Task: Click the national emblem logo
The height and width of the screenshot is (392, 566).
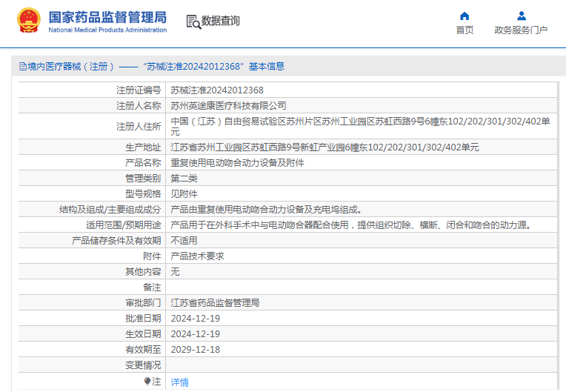Action: tap(29, 20)
